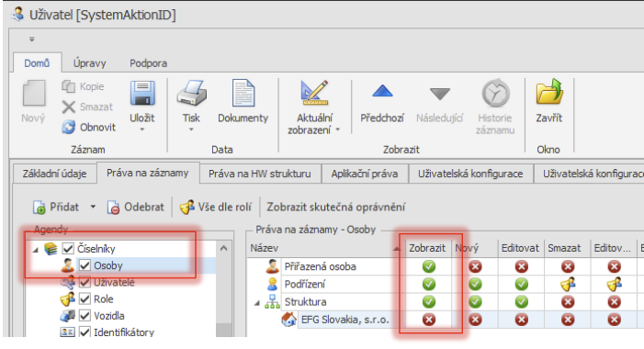
Task: Click scroll up arrow in Agendy tree
Action: point(224,248)
